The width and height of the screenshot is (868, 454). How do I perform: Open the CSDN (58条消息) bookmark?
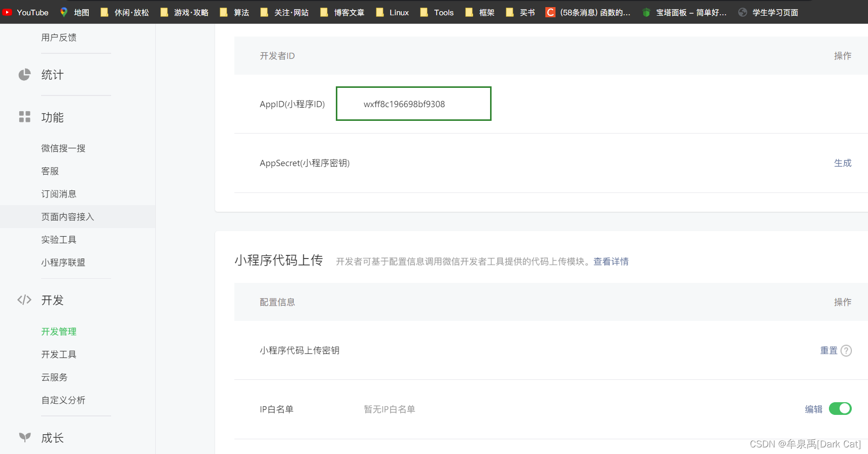click(x=588, y=12)
